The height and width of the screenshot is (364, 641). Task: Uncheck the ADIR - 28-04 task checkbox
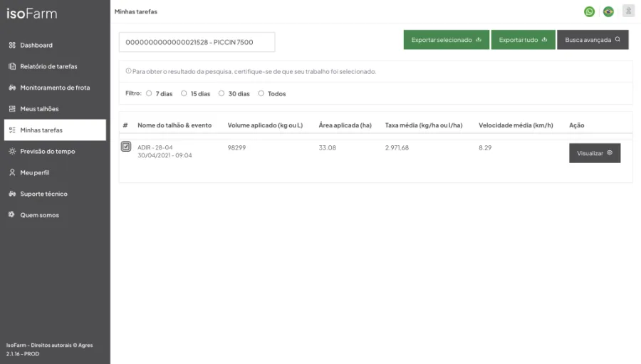pyautogui.click(x=126, y=146)
